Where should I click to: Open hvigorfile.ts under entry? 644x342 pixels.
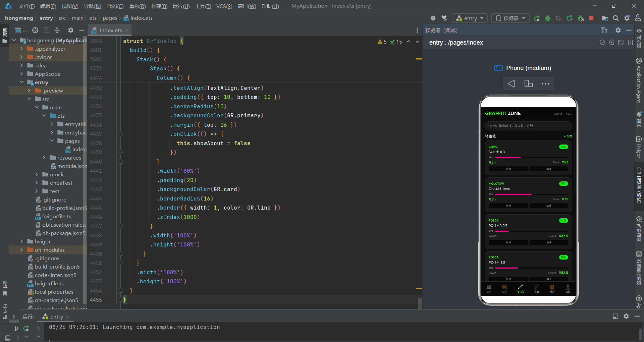[56, 216]
